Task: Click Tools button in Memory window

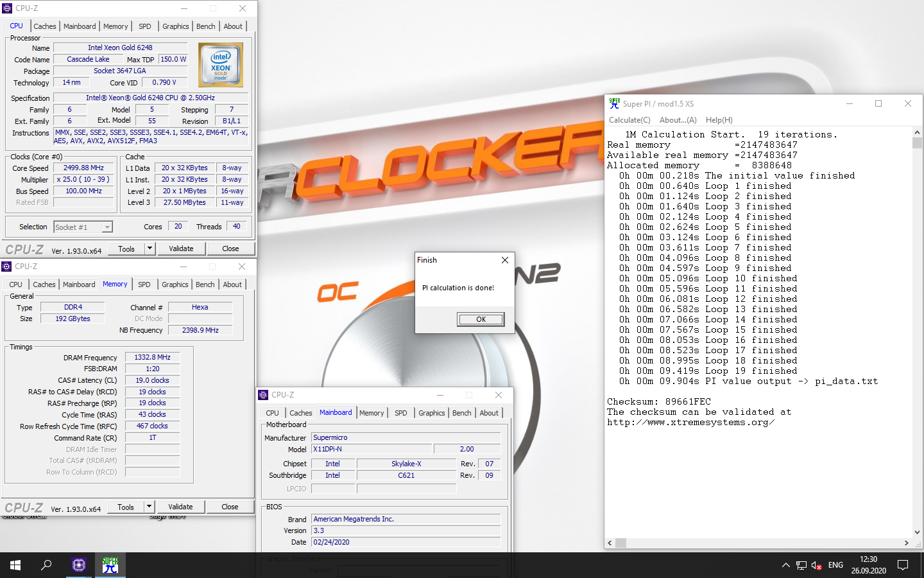Action: [126, 507]
